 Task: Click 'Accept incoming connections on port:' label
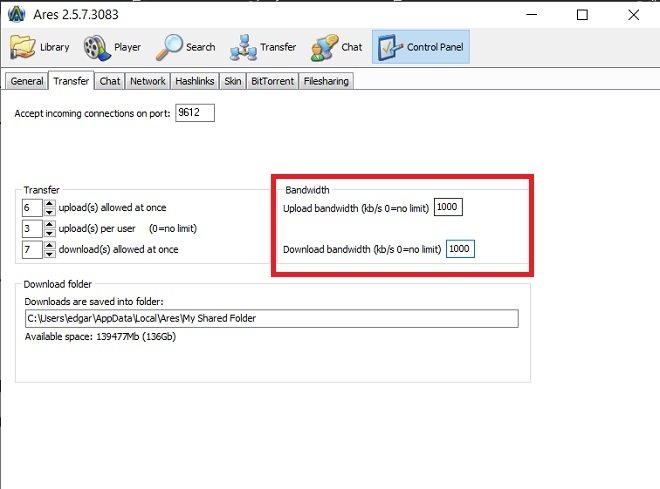pos(92,114)
